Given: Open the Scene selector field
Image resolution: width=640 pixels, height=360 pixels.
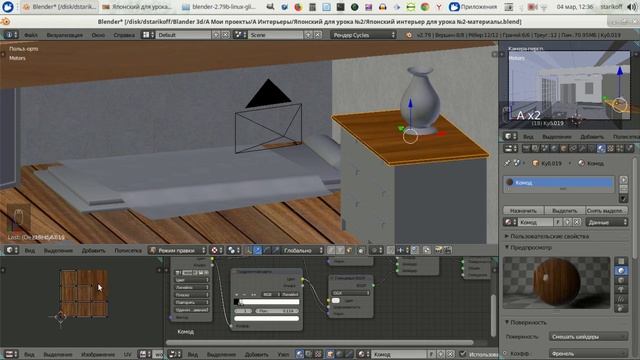Looking at the screenshot, I should point(276,35).
